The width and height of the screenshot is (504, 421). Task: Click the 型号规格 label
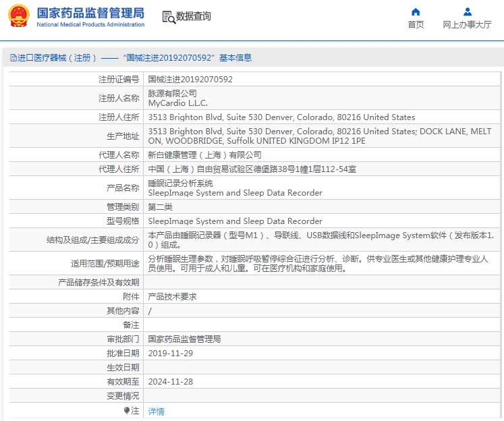point(123,221)
